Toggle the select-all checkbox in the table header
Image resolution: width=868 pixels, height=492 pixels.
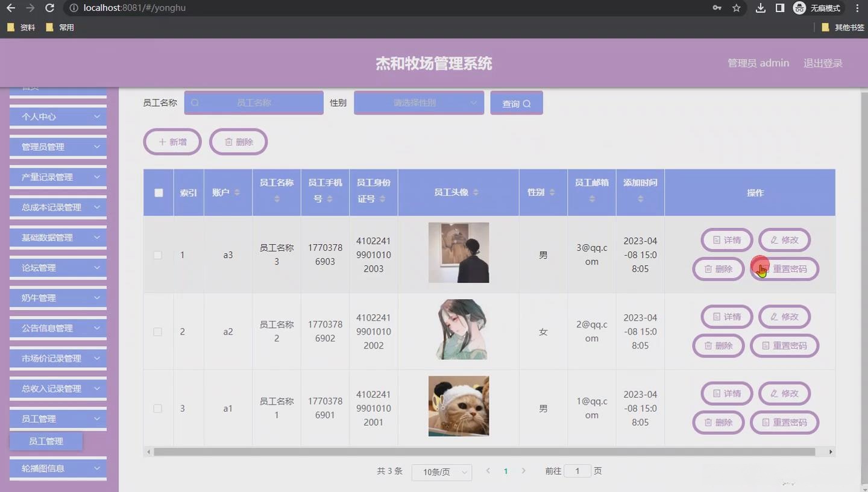pos(158,192)
